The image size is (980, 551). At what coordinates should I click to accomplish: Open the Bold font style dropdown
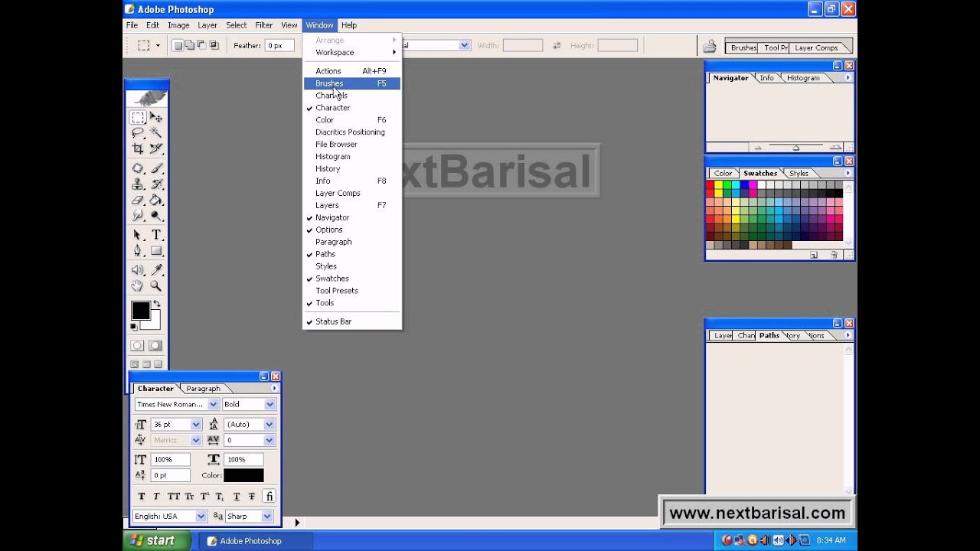269,404
